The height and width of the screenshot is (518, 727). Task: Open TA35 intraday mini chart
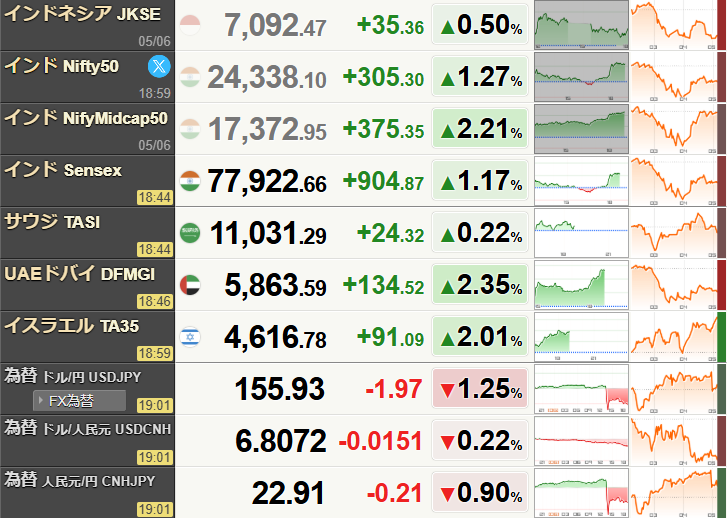(581, 337)
